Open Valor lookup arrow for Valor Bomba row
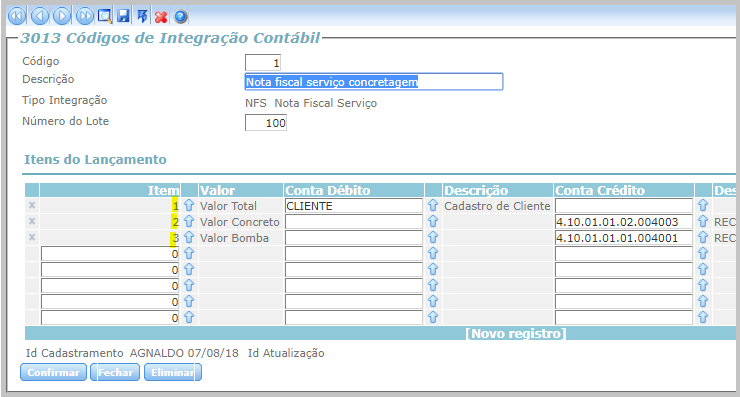The width and height of the screenshot is (740, 397). click(x=189, y=237)
